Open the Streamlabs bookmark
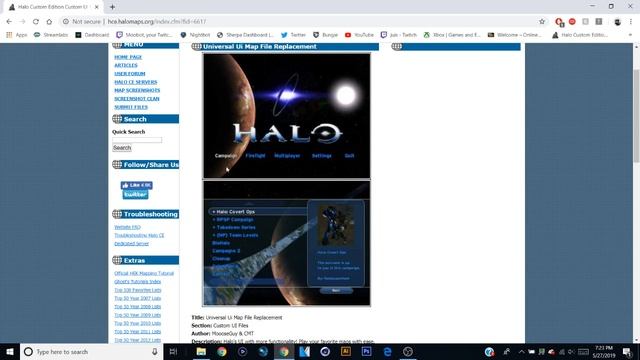Image resolution: width=640 pixels, height=360 pixels. [51, 35]
